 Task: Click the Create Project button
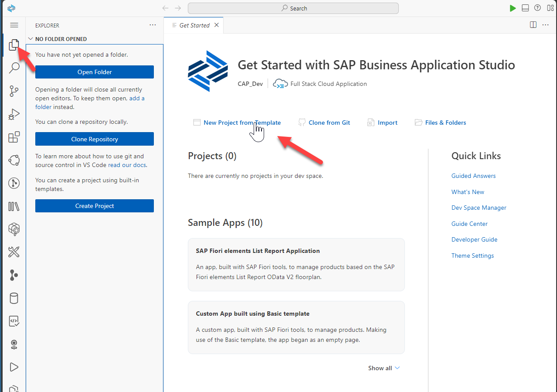[x=95, y=206]
